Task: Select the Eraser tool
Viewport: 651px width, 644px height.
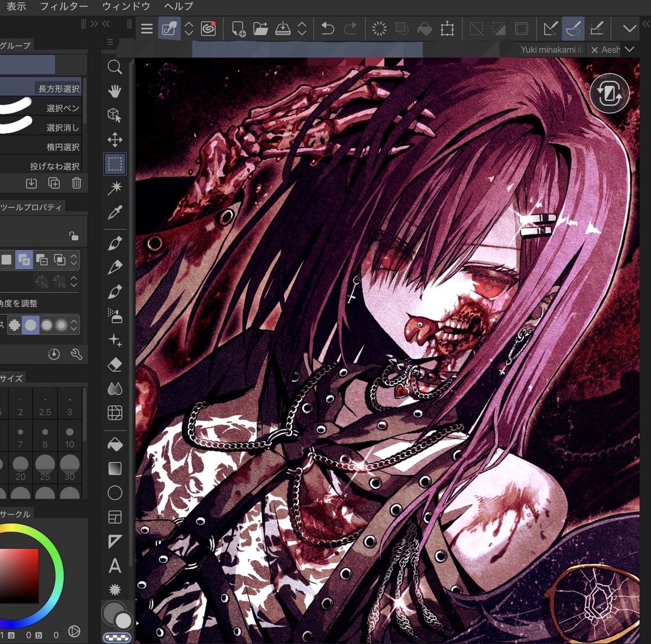Action: pos(114,365)
